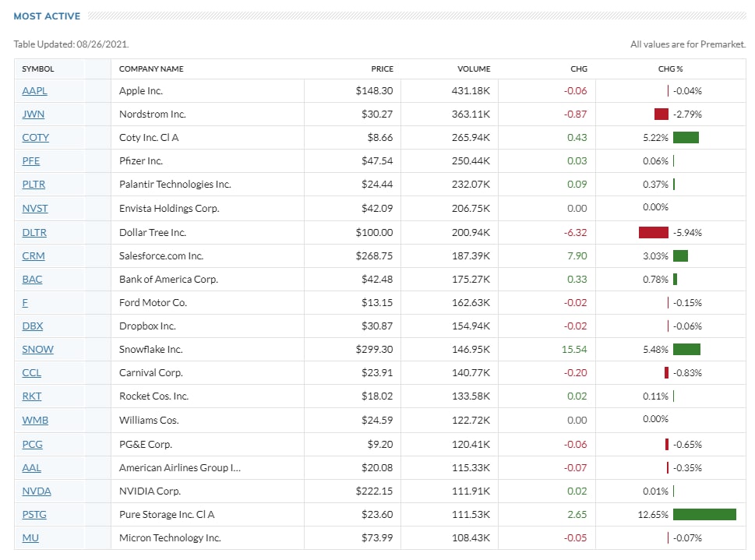
Task: Open the MU ticker link
Action: 30,538
